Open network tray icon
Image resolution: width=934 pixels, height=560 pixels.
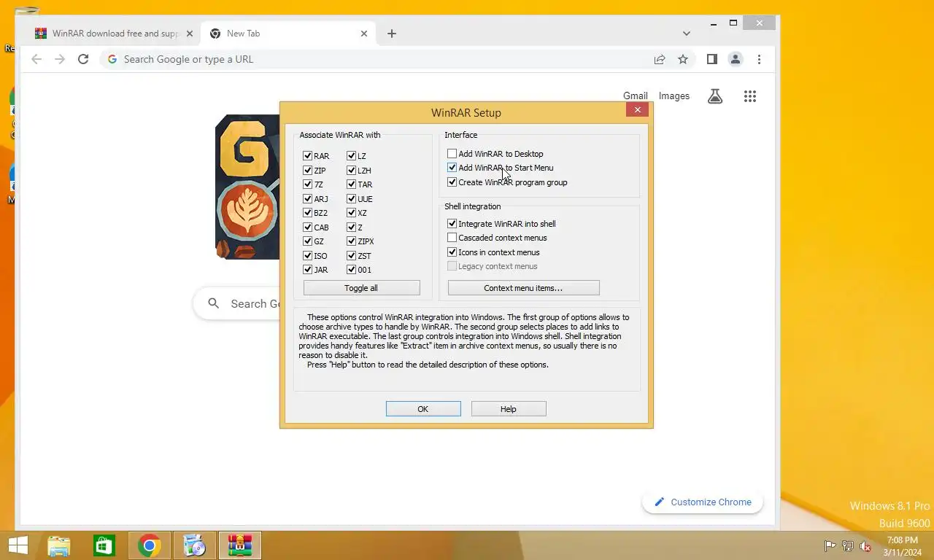tap(848, 546)
